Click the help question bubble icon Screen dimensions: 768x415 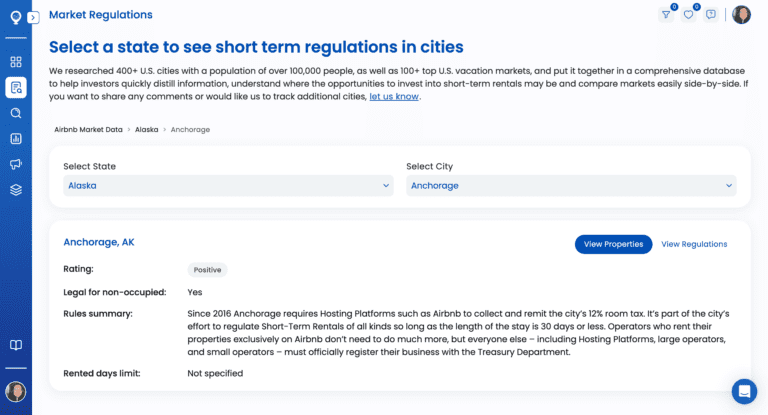tap(711, 15)
